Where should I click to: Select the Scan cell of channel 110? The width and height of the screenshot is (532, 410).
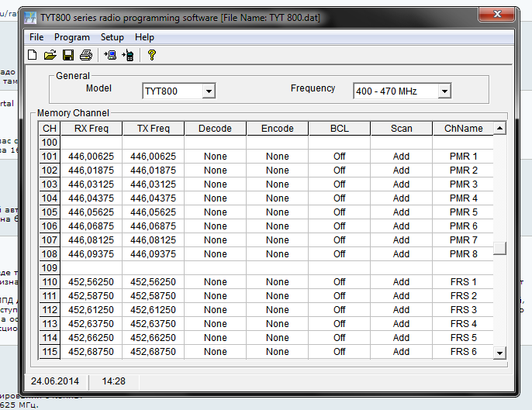pyautogui.click(x=401, y=282)
